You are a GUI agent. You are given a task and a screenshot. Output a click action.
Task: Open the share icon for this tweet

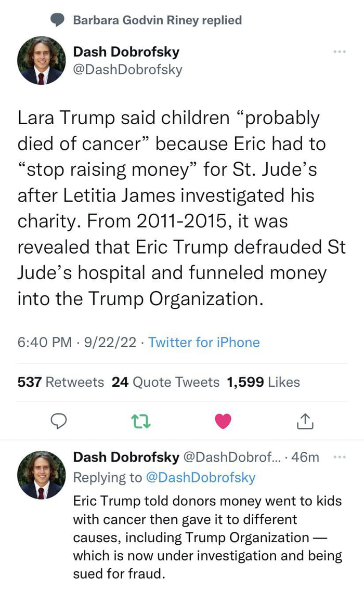coord(305,422)
